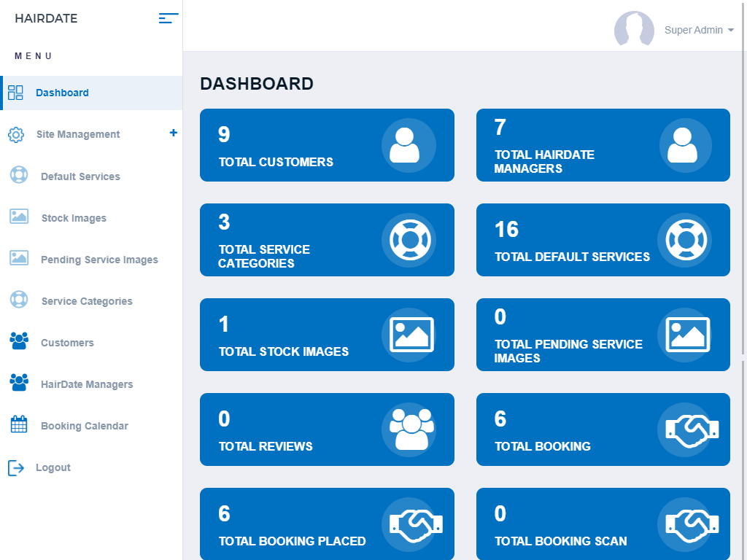The height and width of the screenshot is (560, 747).
Task: Click TOTAL BOOKING card label
Action: 543,446
